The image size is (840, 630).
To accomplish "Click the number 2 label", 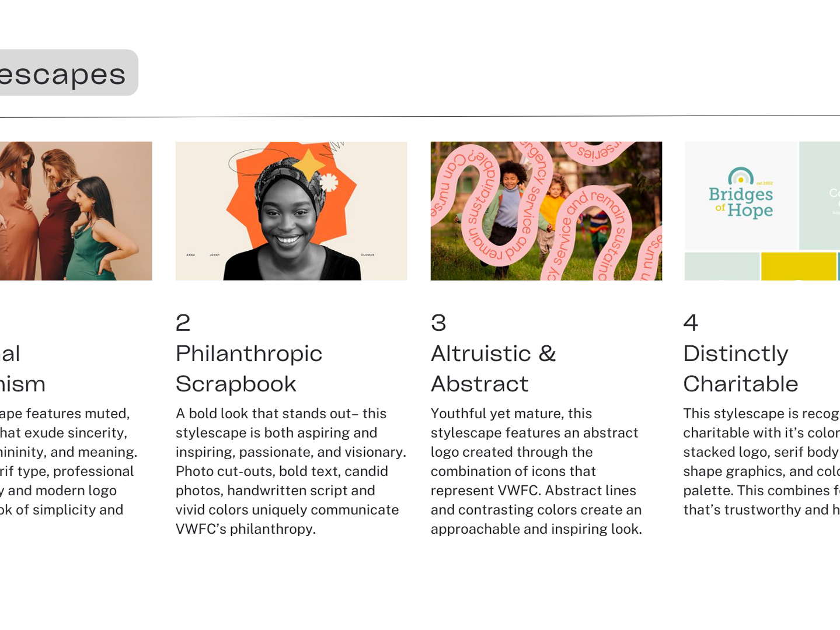I will point(183,323).
